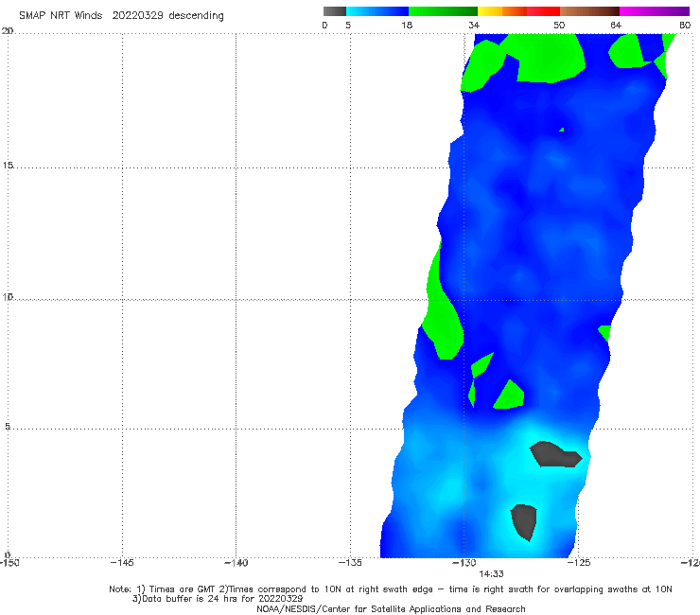Click the NOAA/NESDIS credit line
The image size is (700, 615).
click(391, 608)
